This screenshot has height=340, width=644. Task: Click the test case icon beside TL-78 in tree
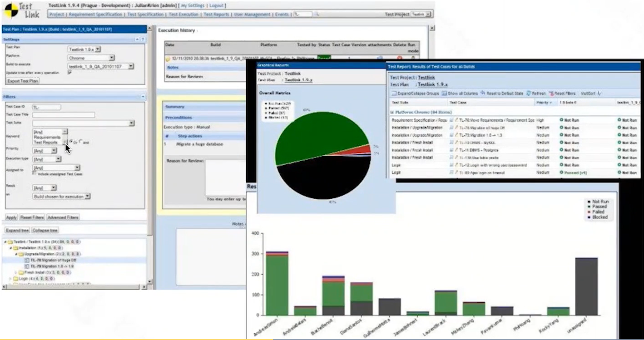(x=26, y=260)
